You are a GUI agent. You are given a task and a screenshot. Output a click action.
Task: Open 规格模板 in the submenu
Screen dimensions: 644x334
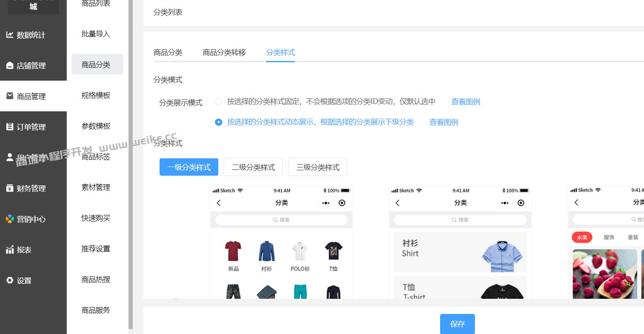[x=96, y=95]
